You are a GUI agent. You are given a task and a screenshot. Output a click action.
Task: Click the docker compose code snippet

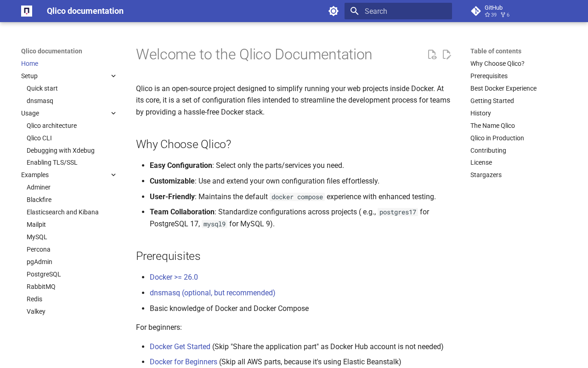(297, 197)
